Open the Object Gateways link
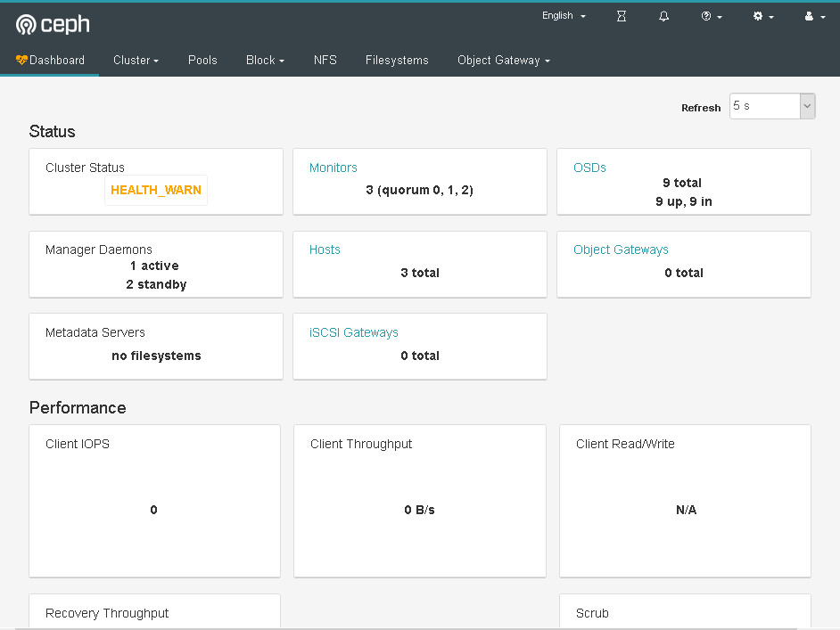The image size is (840, 630). click(x=621, y=250)
